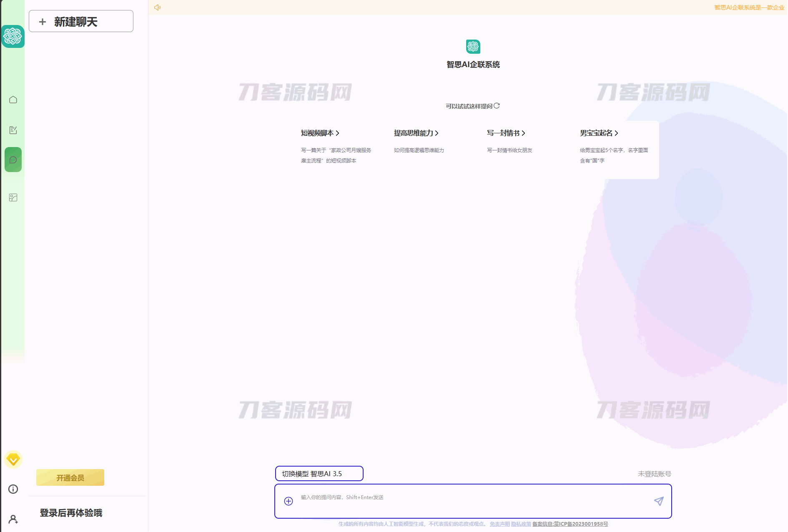Viewport: 788px width, 532px height.
Task: Click the user profile icon
Action: [13, 519]
